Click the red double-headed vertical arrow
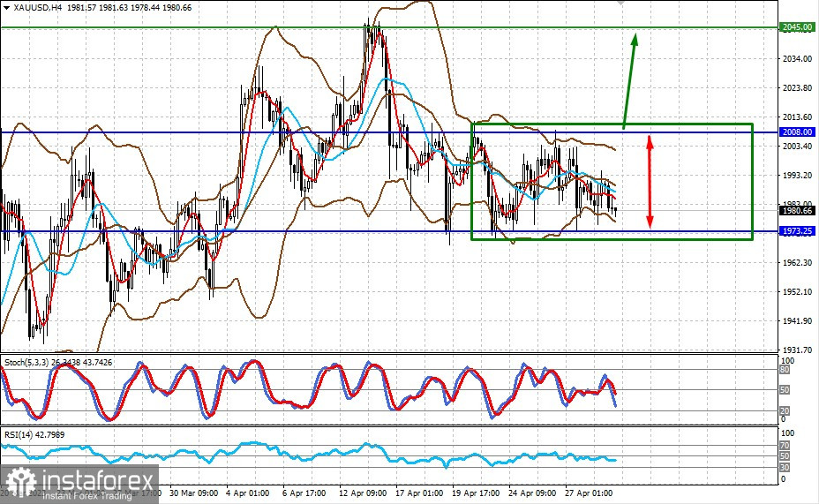This screenshot has height=504, width=819. point(650,182)
